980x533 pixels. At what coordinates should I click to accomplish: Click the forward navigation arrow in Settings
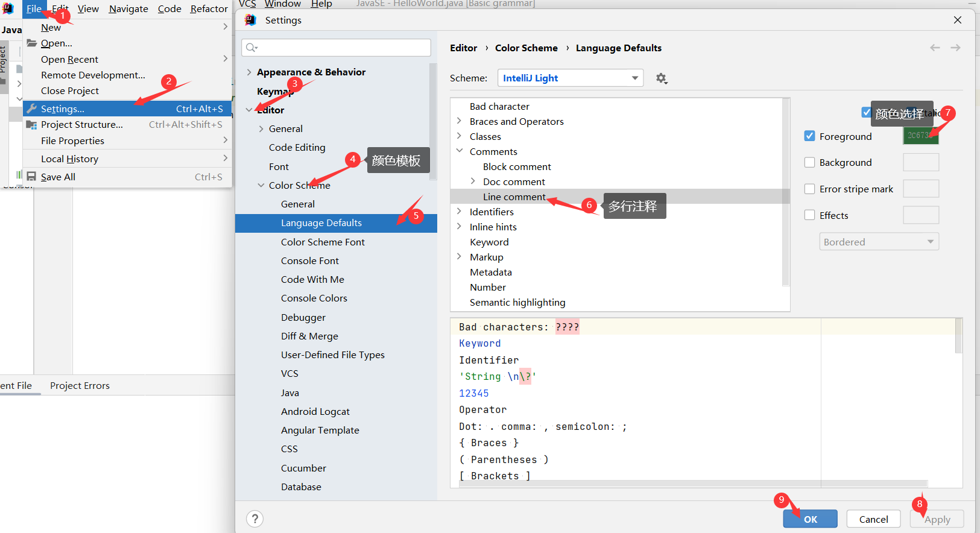(x=955, y=48)
